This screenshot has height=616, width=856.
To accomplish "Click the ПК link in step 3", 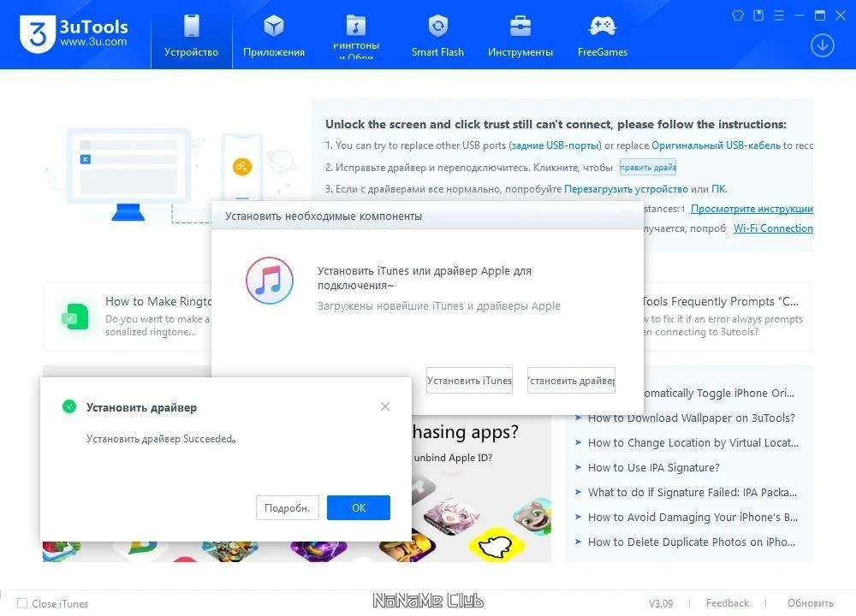I will pyautogui.click(x=718, y=189).
